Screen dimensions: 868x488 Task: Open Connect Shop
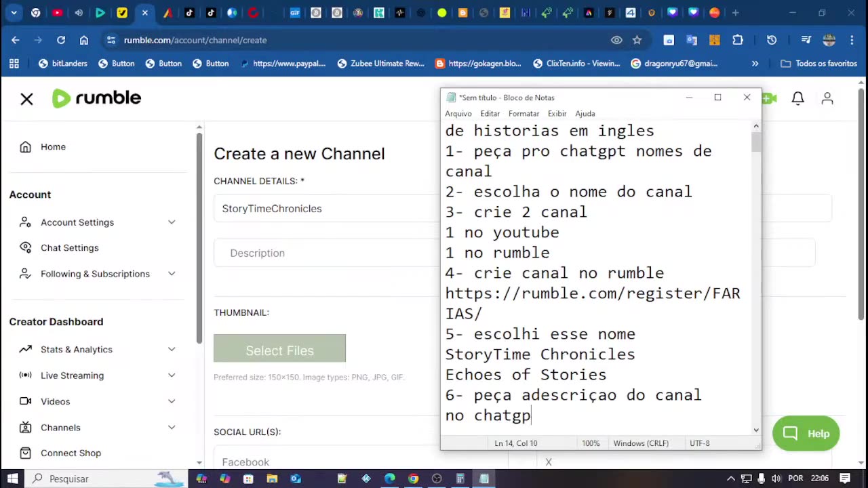(71, 453)
